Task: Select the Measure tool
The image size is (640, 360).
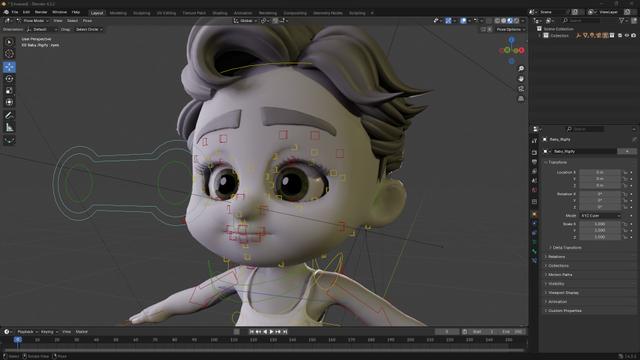Action: point(9,128)
